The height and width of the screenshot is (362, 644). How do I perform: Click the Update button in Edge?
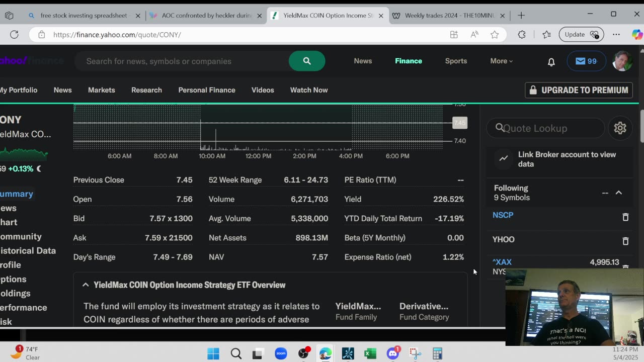click(581, 35)
